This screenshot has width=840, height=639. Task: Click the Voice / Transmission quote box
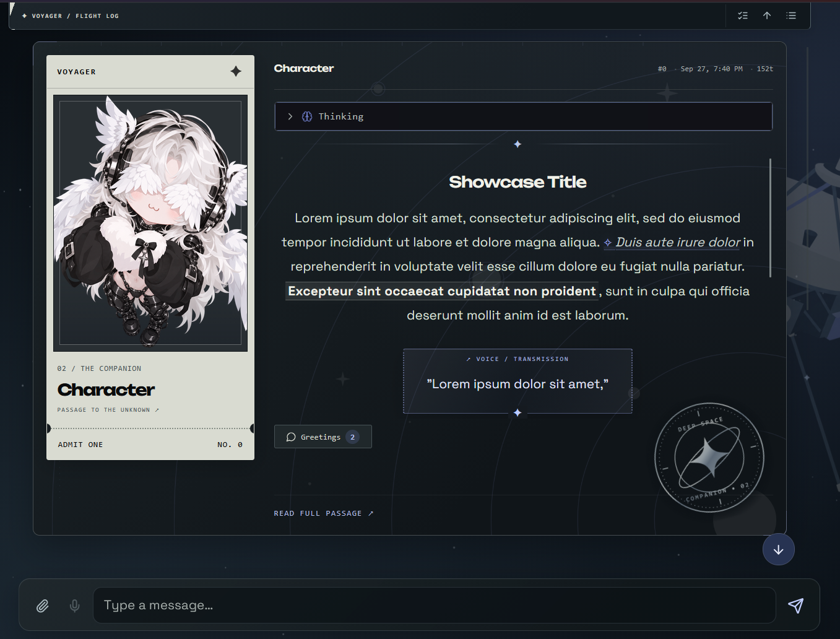click(517, 381)
